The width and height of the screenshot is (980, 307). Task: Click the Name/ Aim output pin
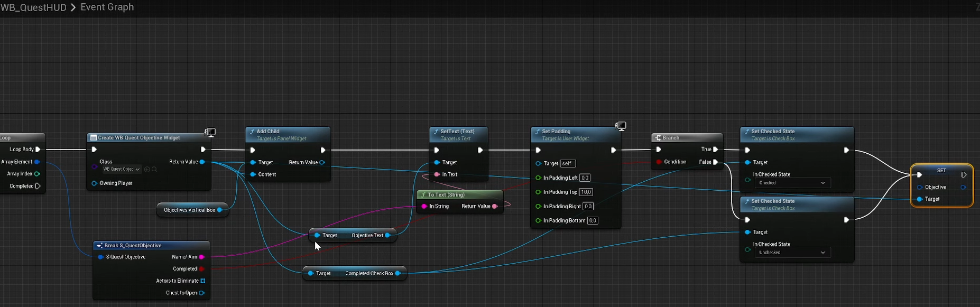click(x=201, y=257)
